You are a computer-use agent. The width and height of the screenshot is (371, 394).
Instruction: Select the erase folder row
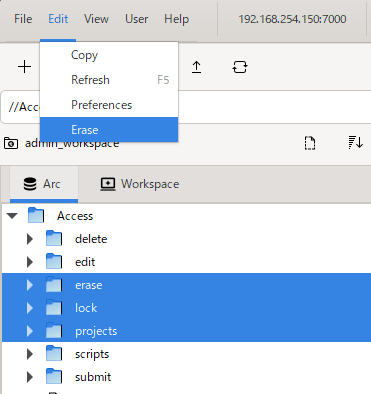pyautogui.click(x=186, y=285)
